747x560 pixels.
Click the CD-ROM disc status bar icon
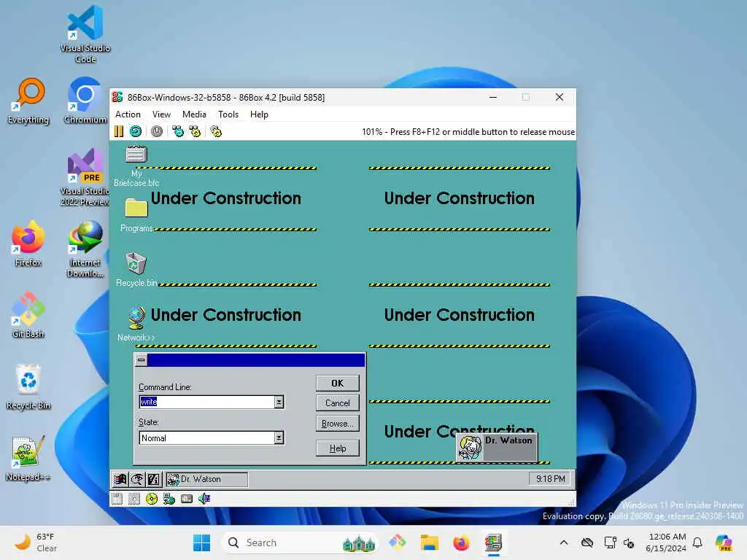pyautogui.click(x=152, y=499)
